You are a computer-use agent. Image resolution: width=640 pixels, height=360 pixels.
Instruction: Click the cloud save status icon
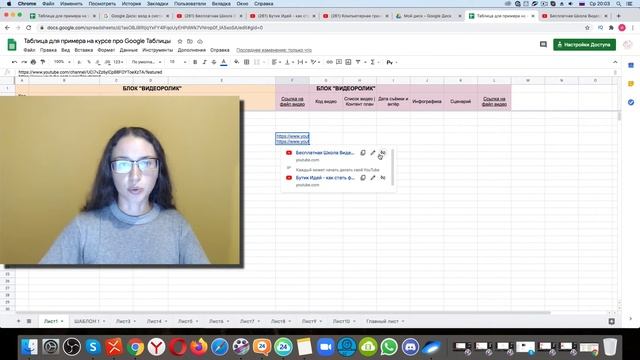(x=200, y=41)
